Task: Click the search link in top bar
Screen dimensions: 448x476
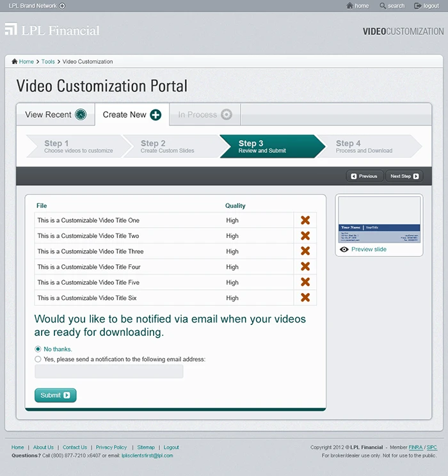Action: pos(396,6)
